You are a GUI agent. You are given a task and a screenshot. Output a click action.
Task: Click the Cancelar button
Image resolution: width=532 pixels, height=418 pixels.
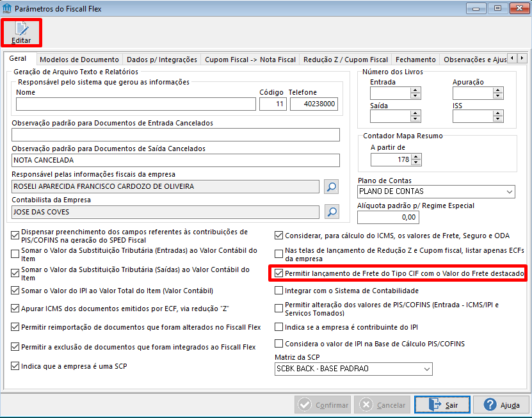383,405
